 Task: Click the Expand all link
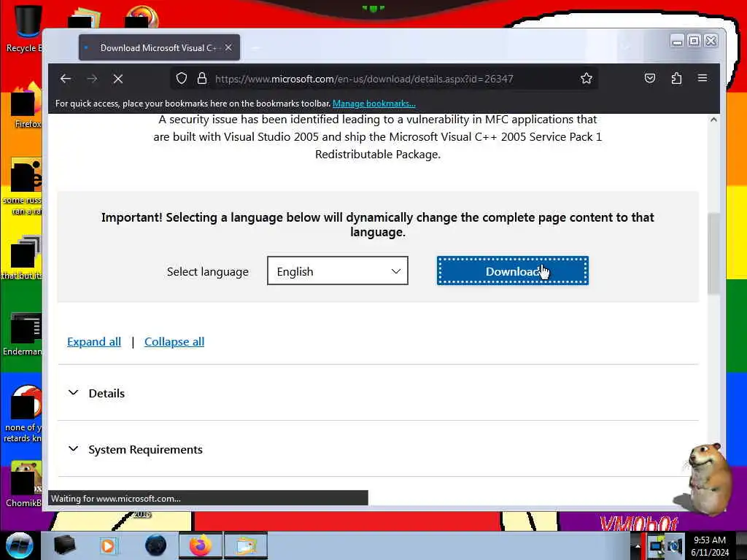pos(94,341)
